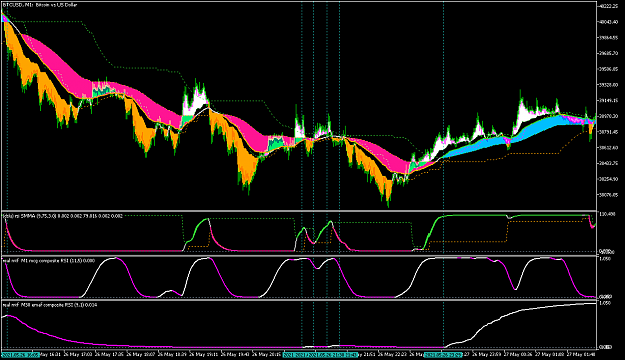This screenshot has width=625, height=360.
Task: Click the 40222.25 price on the axis
Action: point(610,6)
